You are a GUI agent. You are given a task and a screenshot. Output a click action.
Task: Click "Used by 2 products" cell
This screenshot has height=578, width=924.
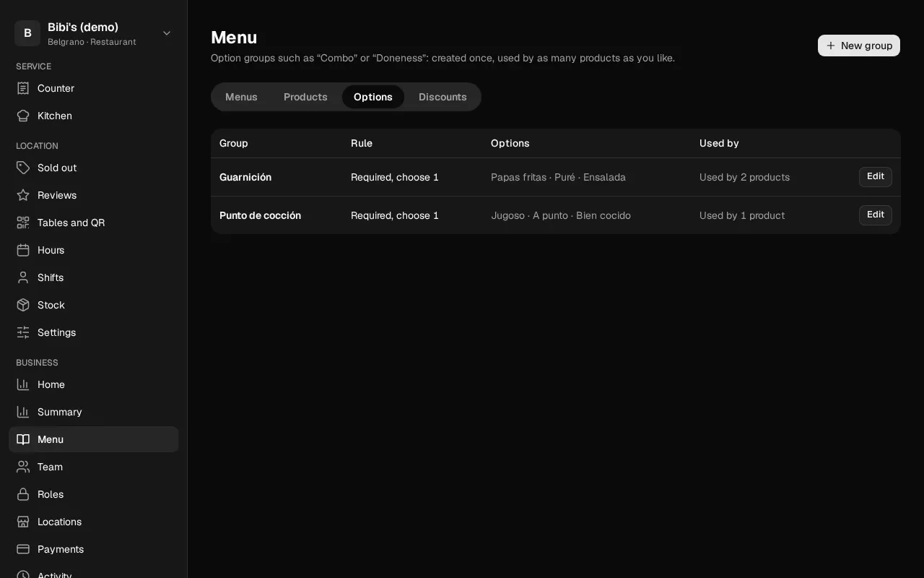(744, 177)
